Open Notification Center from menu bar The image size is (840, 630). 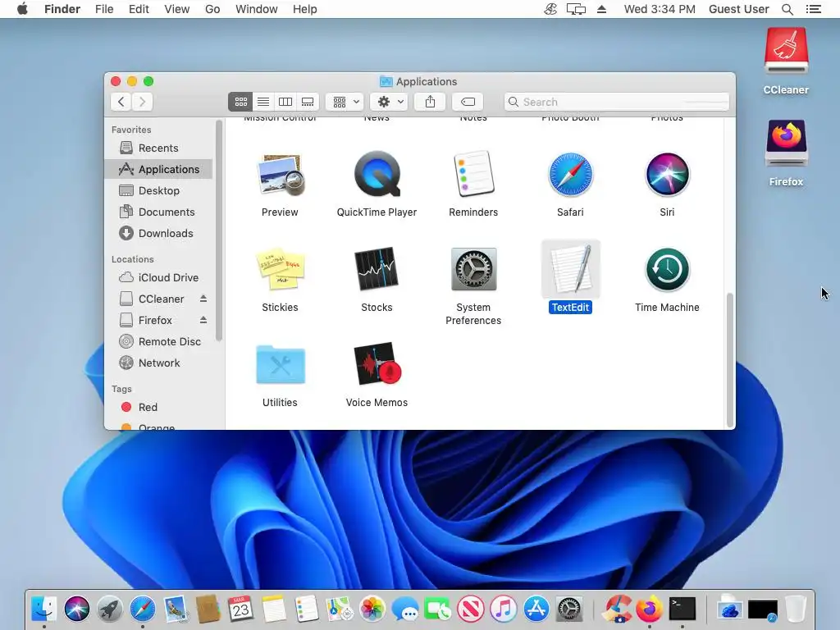point(813,9)
